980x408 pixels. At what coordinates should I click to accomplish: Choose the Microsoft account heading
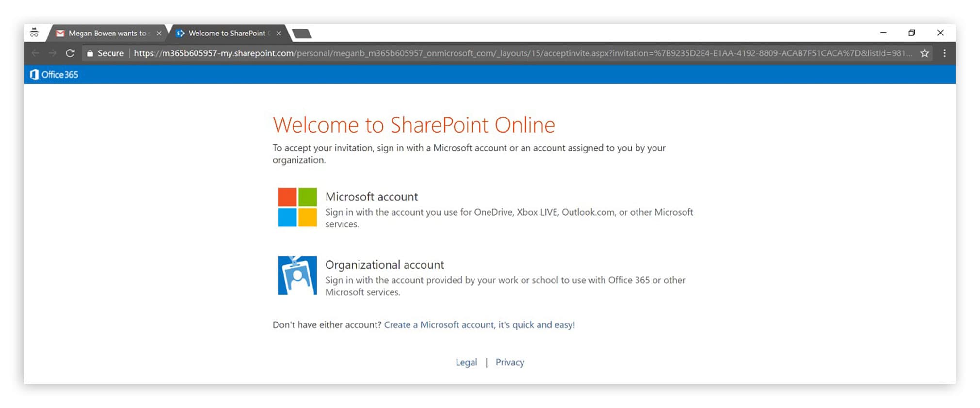372,197
